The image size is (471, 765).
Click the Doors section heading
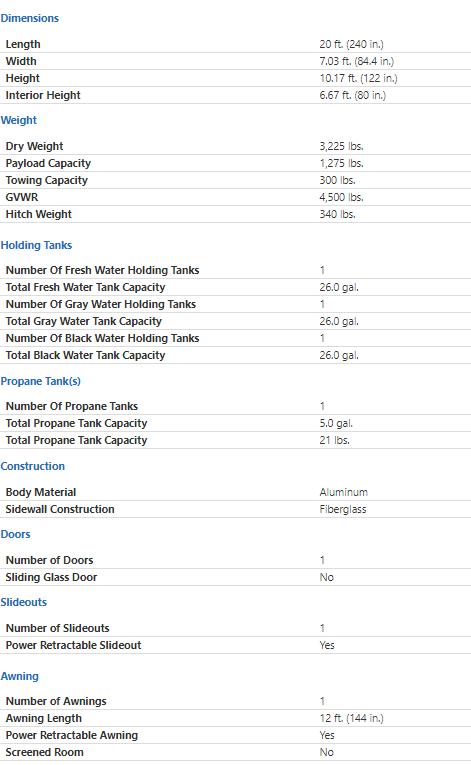[x=15, y=534]
